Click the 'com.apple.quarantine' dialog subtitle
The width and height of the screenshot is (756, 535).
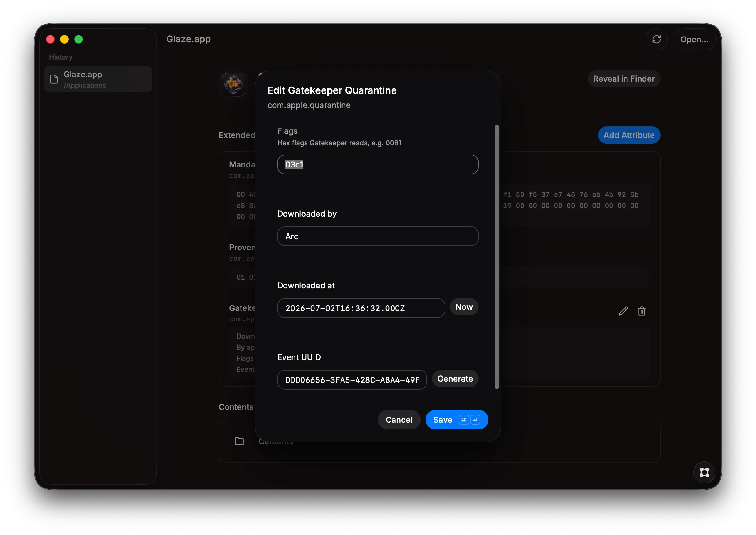[x=309, y=105]
